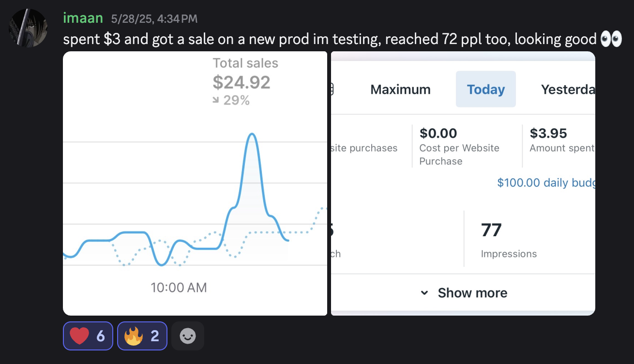Click the 10:00 AM axis label

tap(179, 288)
